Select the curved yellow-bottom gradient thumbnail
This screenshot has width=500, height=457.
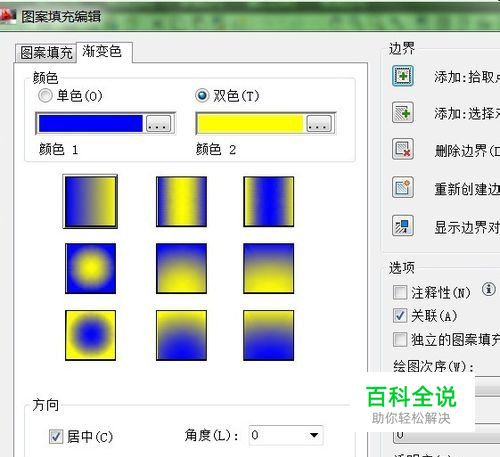[269, 269]
